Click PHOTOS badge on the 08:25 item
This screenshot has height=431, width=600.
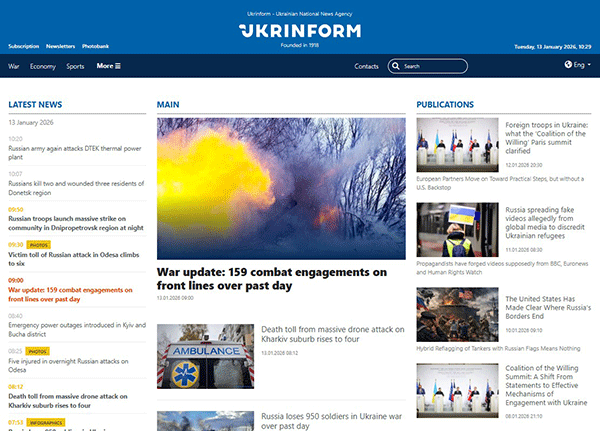click(x=38, y=351)
